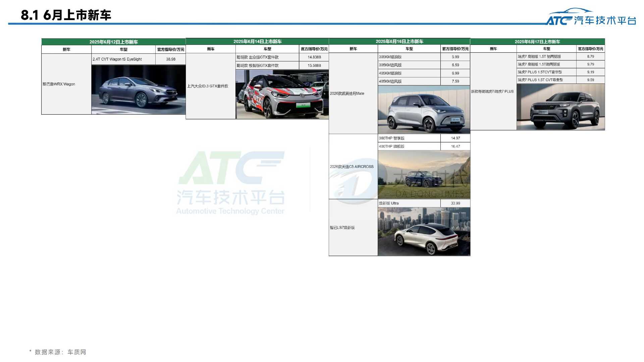Screen dimensions: 644x362
Task: Click the 2026款凯翼拾月Mate cell
Action: pos(353,94)
